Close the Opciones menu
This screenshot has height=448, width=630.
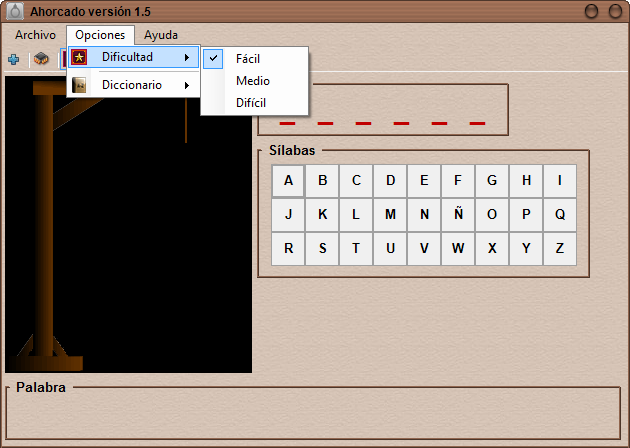[100, 35]
